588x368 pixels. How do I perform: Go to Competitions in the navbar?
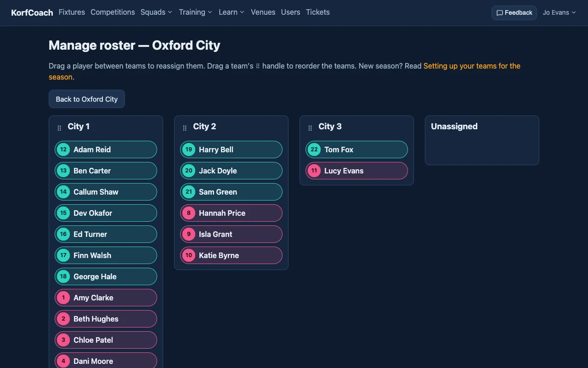coord(113,12)
